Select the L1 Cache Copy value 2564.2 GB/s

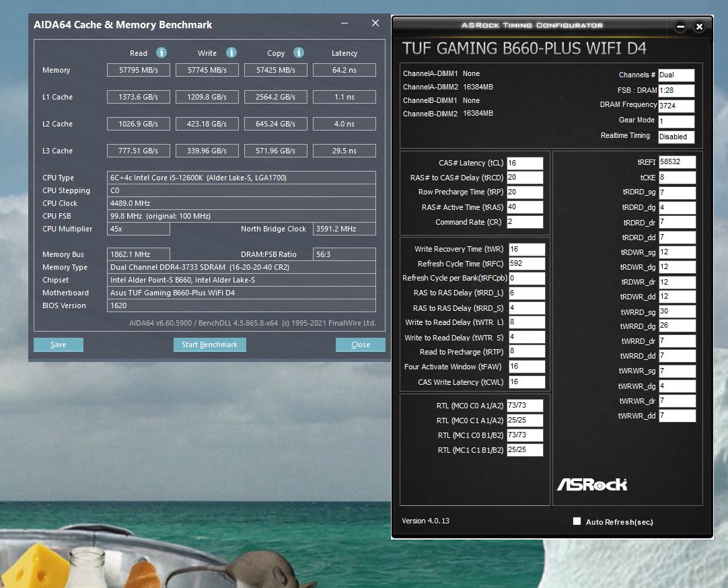(x=276, y=97)
